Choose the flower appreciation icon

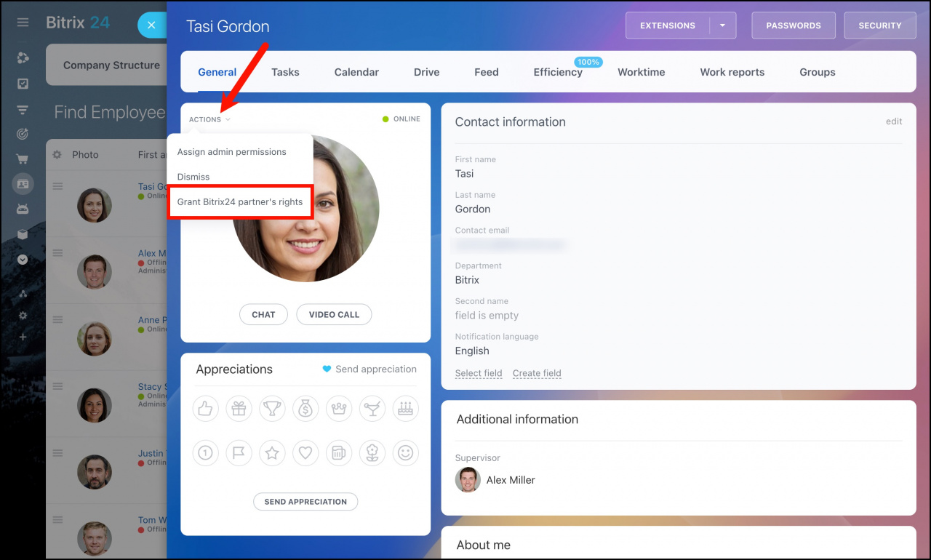(372, 453)
